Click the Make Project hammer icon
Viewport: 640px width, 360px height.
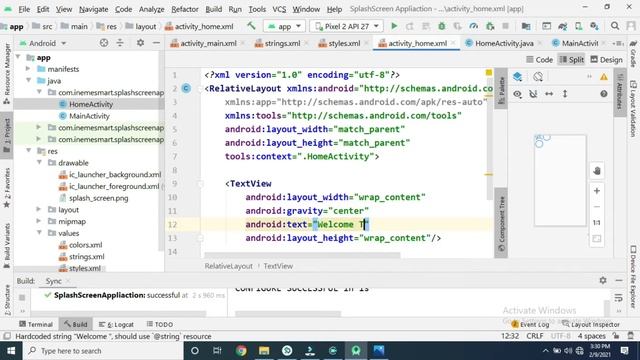(x=251, y=26)
